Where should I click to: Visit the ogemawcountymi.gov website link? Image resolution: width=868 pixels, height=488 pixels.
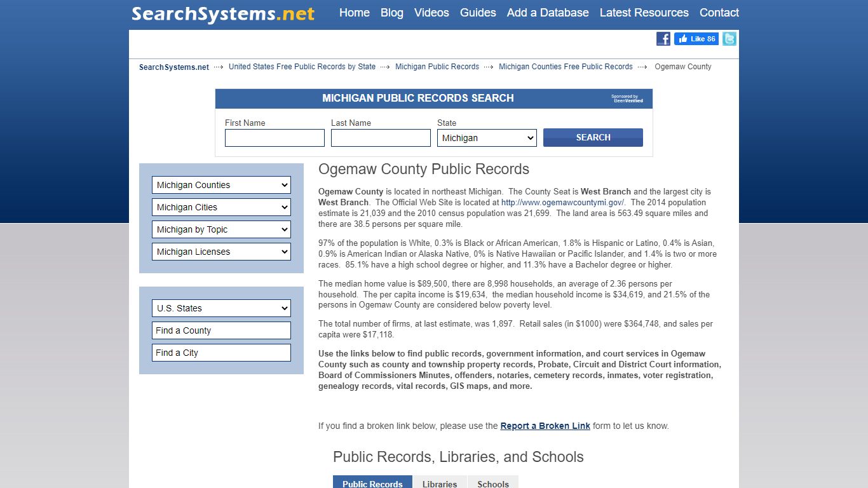(x=562, y=203)
